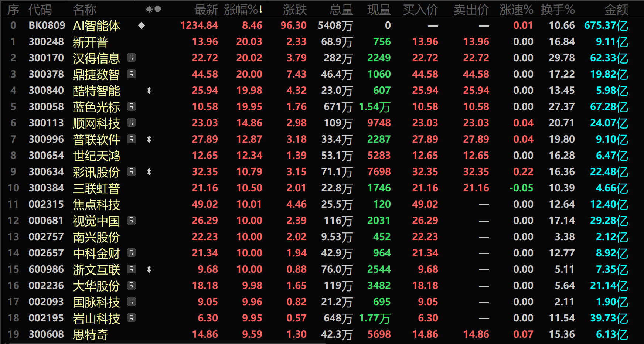Click the up-down arrow icon on 浙文互联 row
Viewport: 644px width, 344px height.
pos(149,269)
